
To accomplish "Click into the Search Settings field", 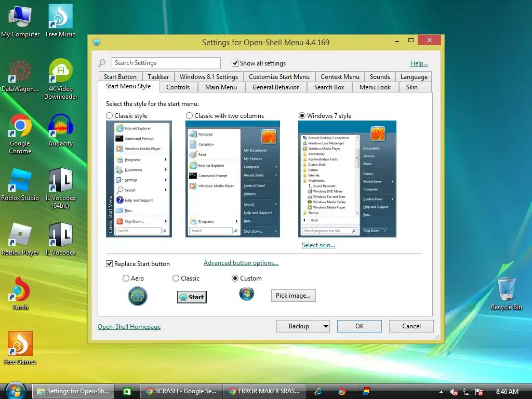I will pos(166,63).
